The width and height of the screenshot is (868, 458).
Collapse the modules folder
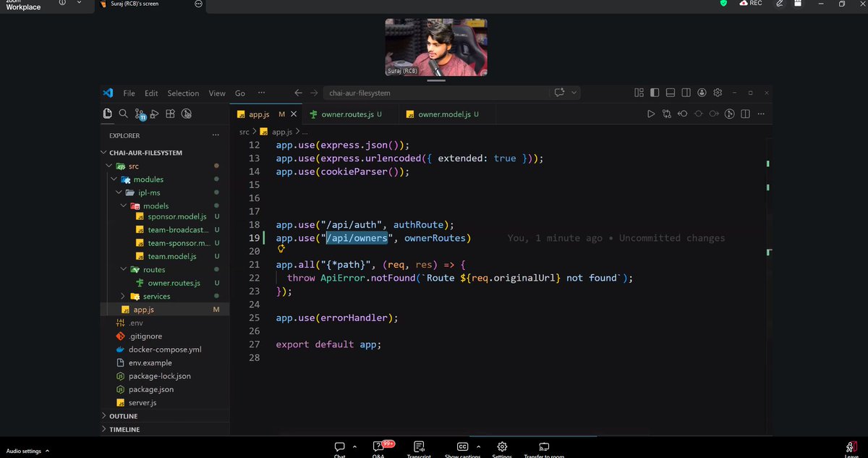pos(114,179)
